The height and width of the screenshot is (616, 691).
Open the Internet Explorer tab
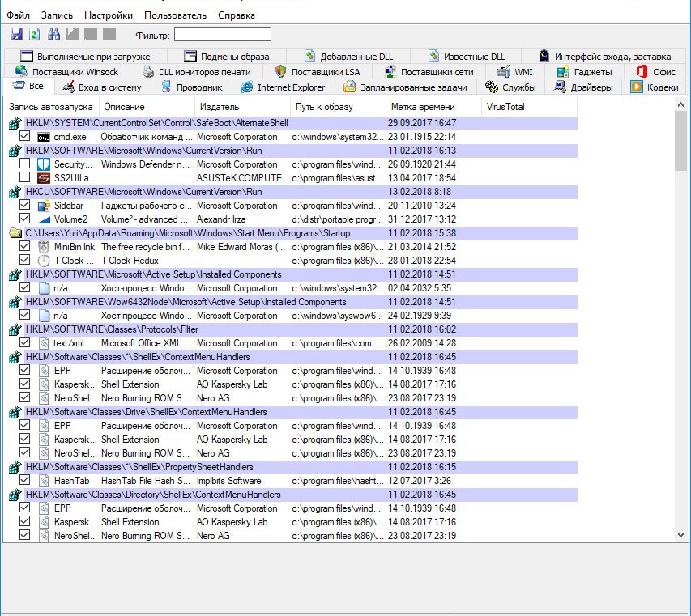[284, 87]
